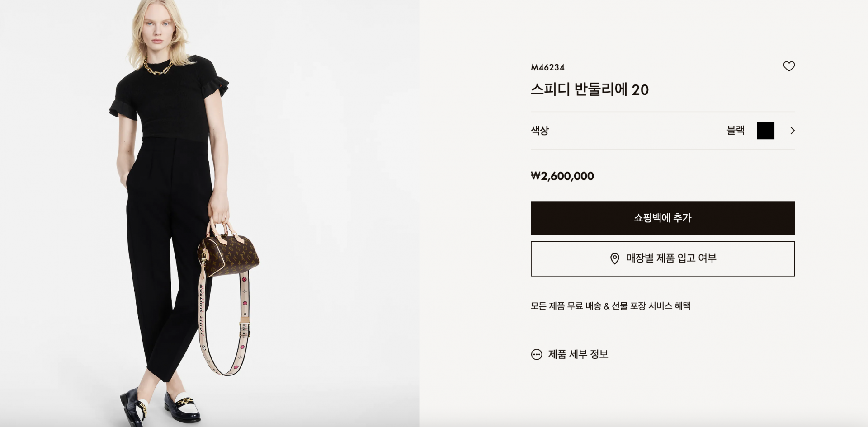Expand color options with chevron arrow

tap(792, 131)
